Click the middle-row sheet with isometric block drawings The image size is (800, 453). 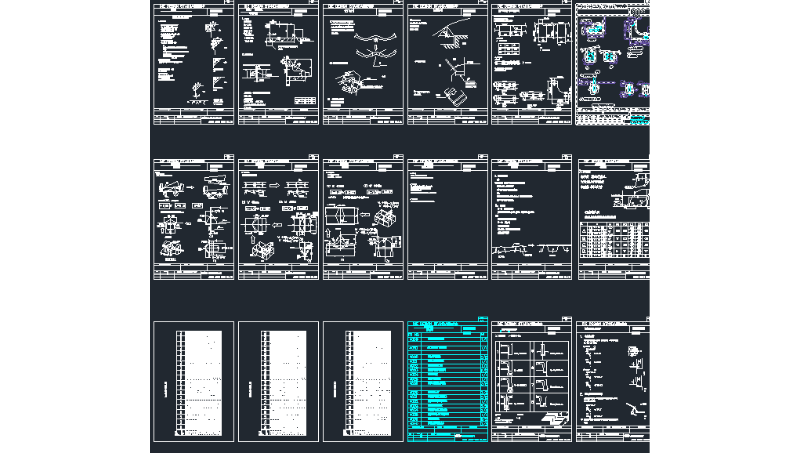[x=193, y=218]
